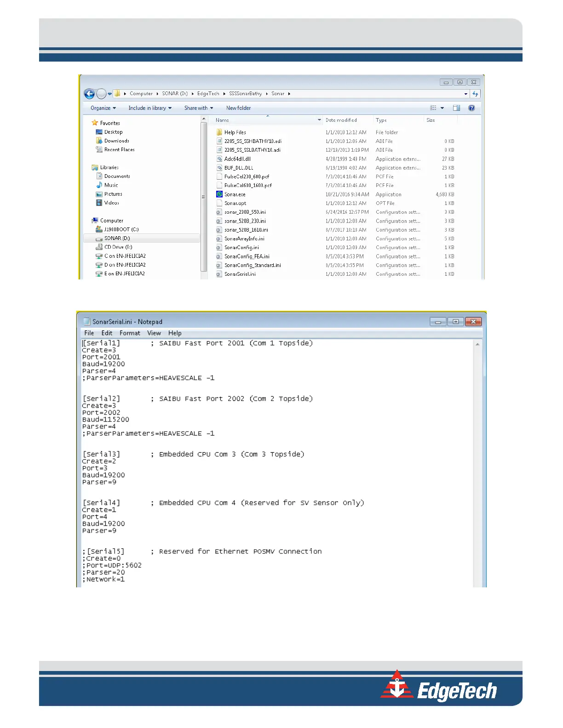Select the SonarSerial.ini file icon
The height and width of the screenshot is (728, 563).
coord(219,274)
